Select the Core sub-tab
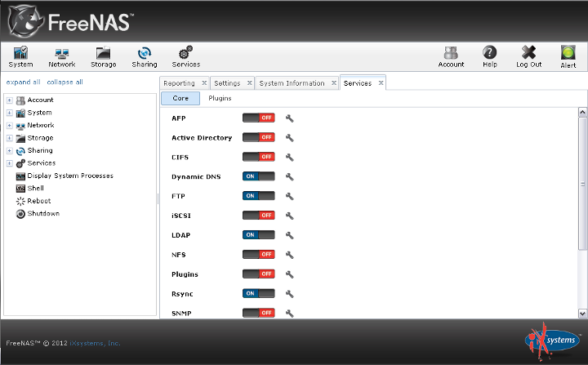The image size is (588, 365). pos(180,98)
